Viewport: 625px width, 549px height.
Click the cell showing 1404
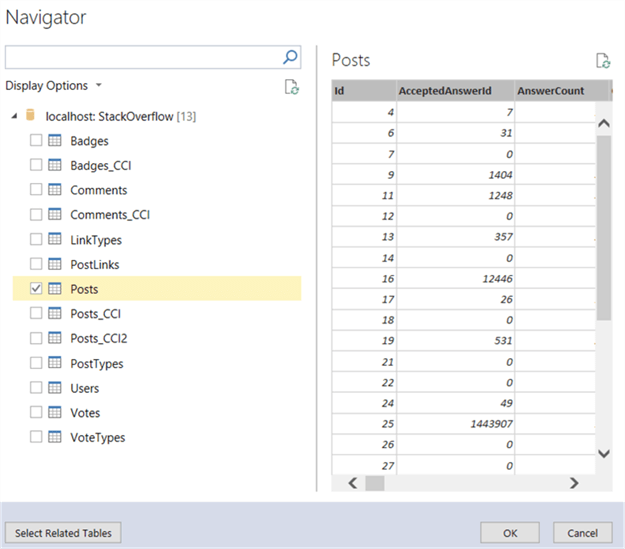click(455, 175)
